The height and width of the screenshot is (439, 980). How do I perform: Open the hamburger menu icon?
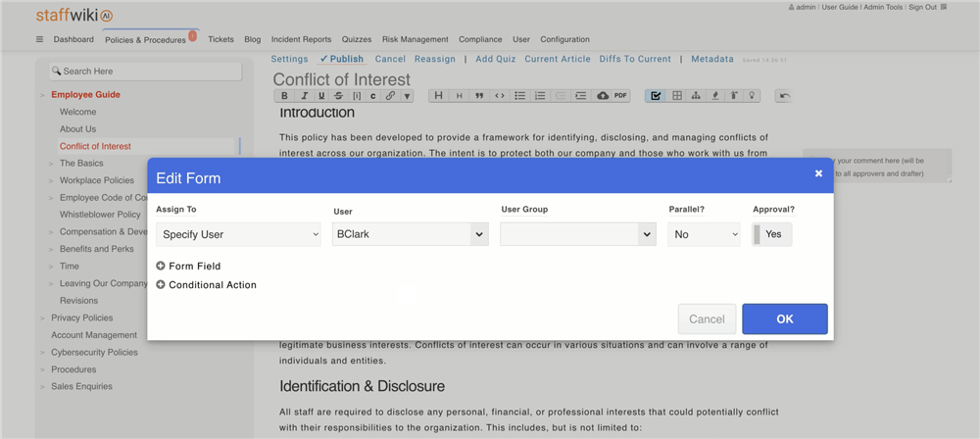click(x=40, y=40)
